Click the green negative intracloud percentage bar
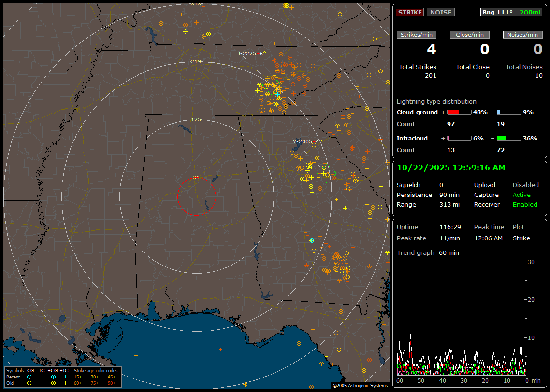 (x=509, y=138)
